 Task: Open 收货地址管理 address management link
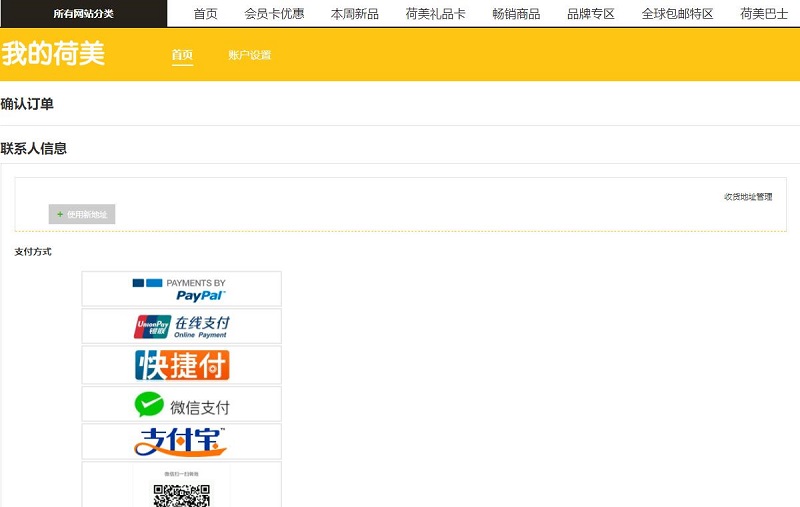pos(748,197)
